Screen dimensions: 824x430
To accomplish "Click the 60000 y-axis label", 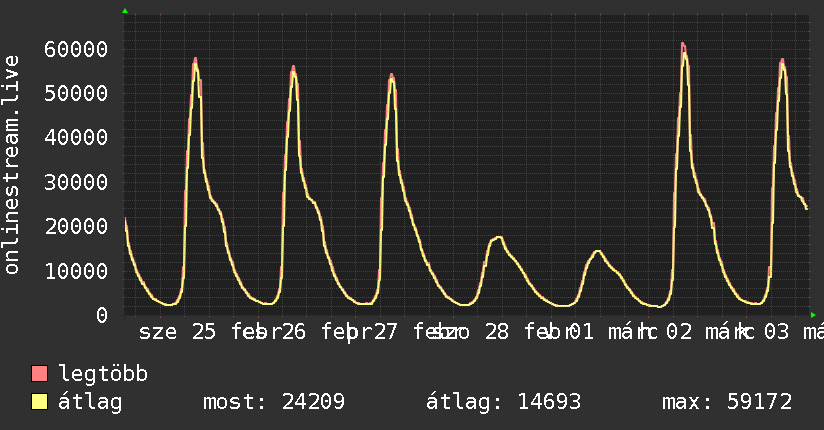I will click(76, 49).
